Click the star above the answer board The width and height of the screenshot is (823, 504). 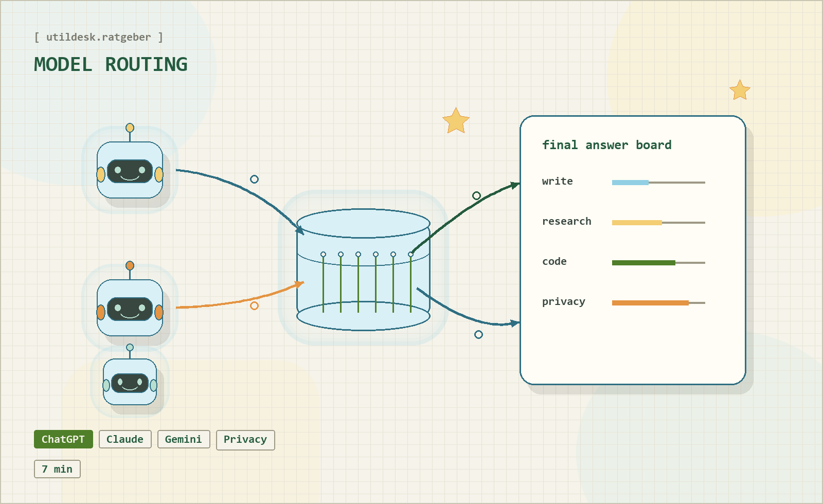click(740, 91)
